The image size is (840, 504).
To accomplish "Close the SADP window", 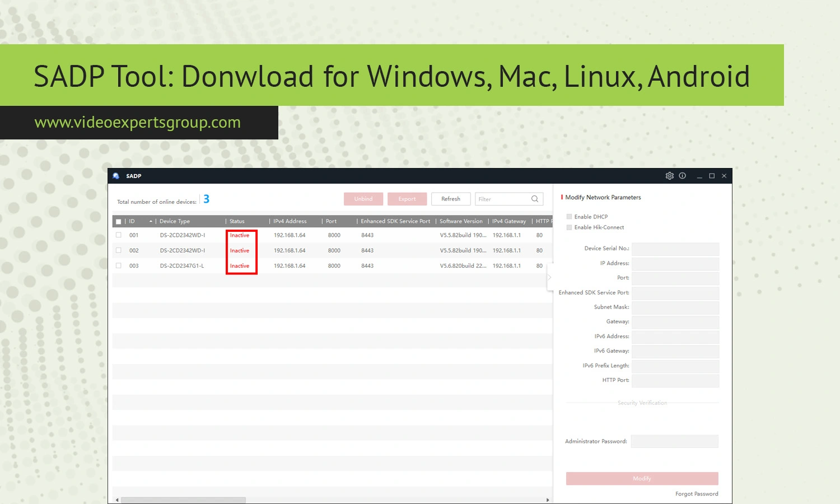I will (724, 176).
